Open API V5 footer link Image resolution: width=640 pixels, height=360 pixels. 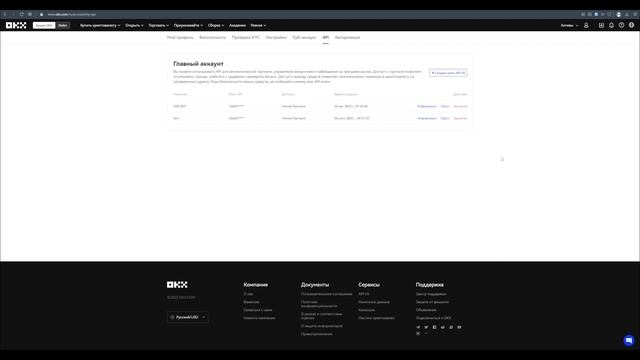tap(364, 294)
